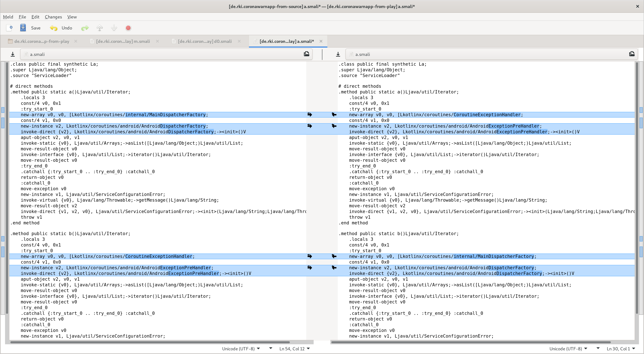Close the Meld window
Image resolution: width=644 pixels, height=354 pixels.
[x=637, y=6]
